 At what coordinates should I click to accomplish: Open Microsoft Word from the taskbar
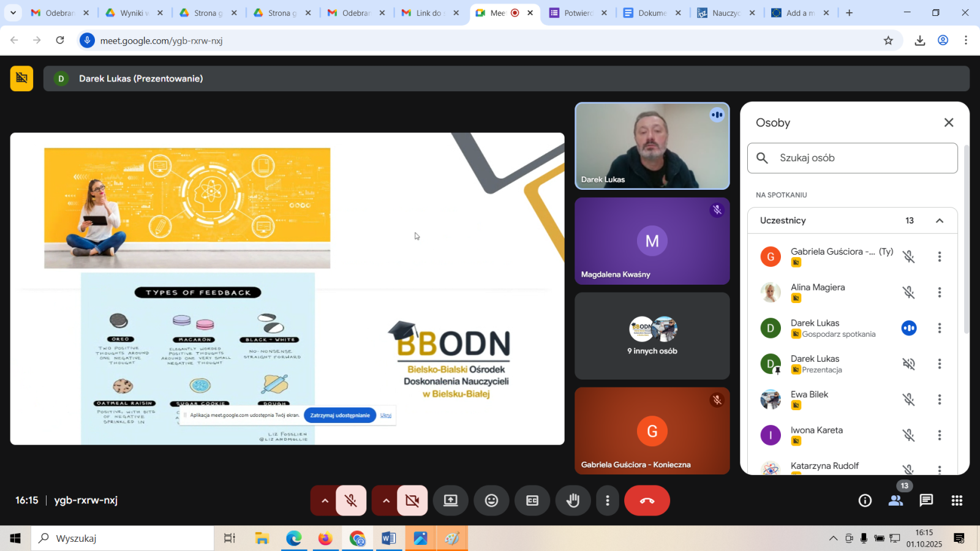point(388,538)
